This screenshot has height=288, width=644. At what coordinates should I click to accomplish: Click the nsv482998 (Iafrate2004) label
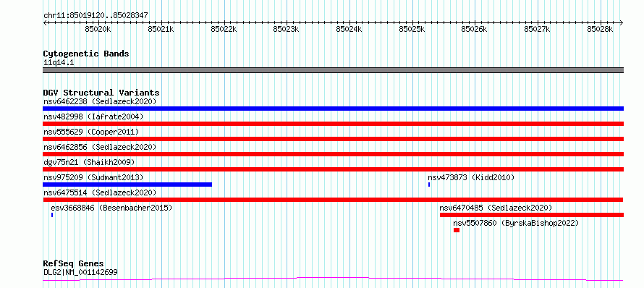[93, 117]
